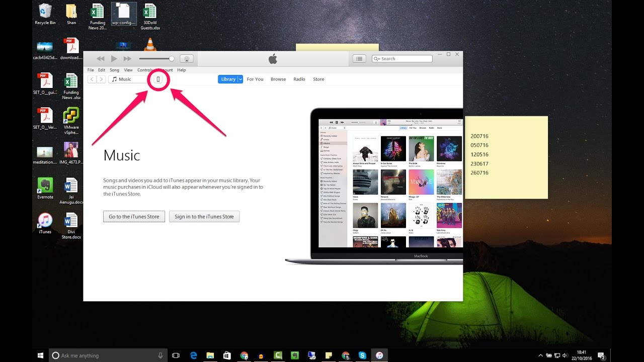Go forward with the iTunes forward chevron
644x362 pixels.
[x=101, y=79]
